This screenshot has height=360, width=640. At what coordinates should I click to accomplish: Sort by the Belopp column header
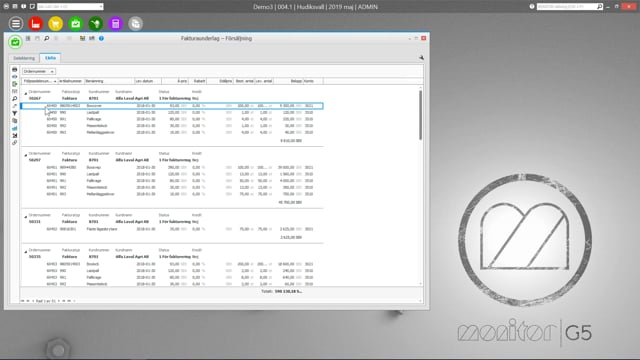(x=288, y=81)
